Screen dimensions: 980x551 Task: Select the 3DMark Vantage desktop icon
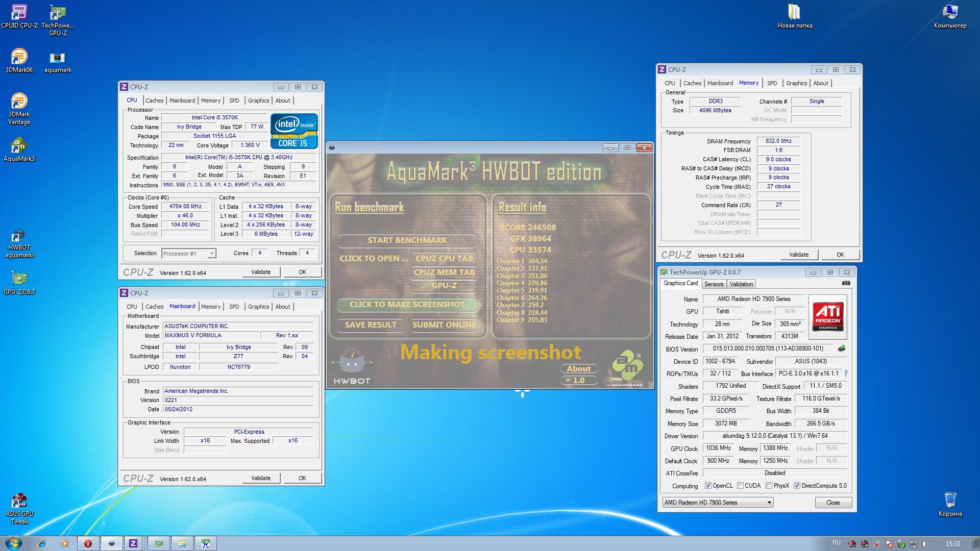pos(19,108)
